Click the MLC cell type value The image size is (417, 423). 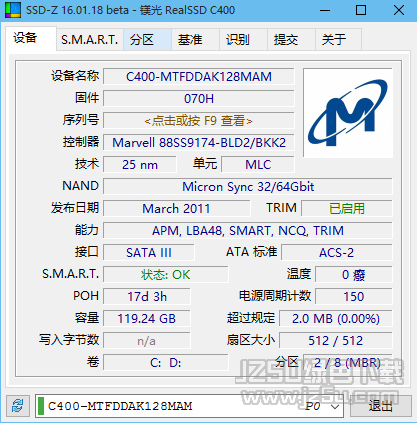click(x=258, y=164)
